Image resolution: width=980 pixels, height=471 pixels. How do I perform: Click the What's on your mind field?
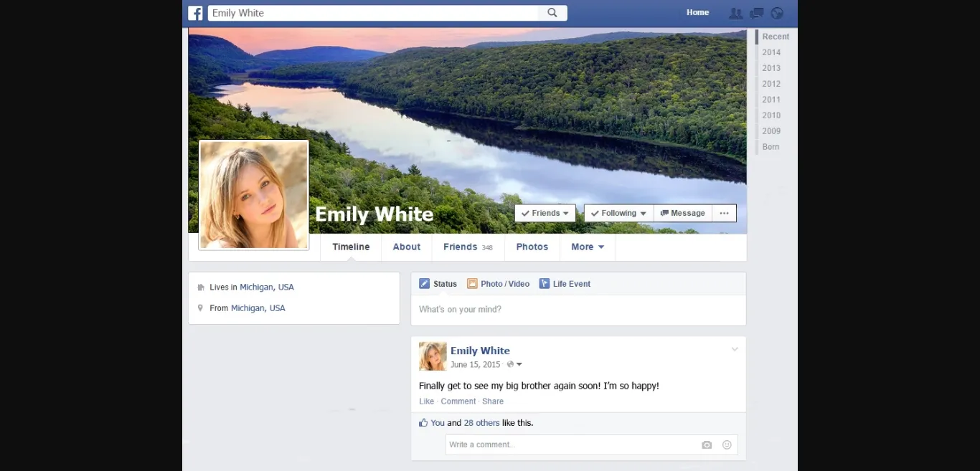(x=578, y=310)
